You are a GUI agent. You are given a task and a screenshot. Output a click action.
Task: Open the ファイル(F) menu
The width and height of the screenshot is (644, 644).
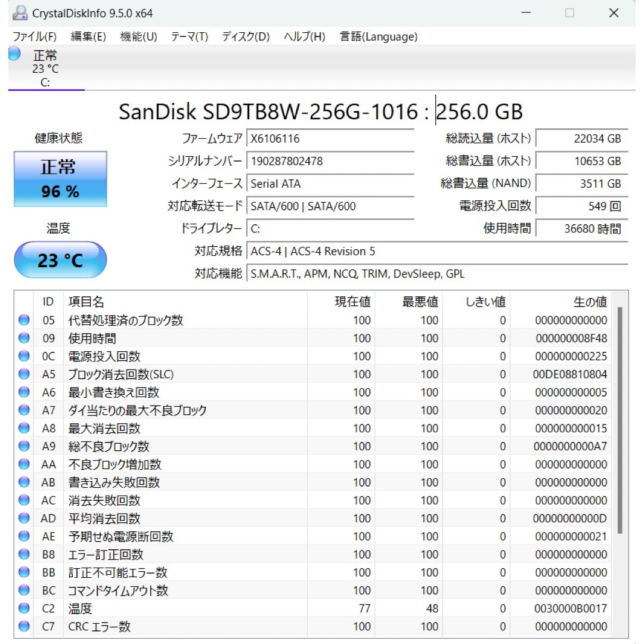tap(35, 37)
